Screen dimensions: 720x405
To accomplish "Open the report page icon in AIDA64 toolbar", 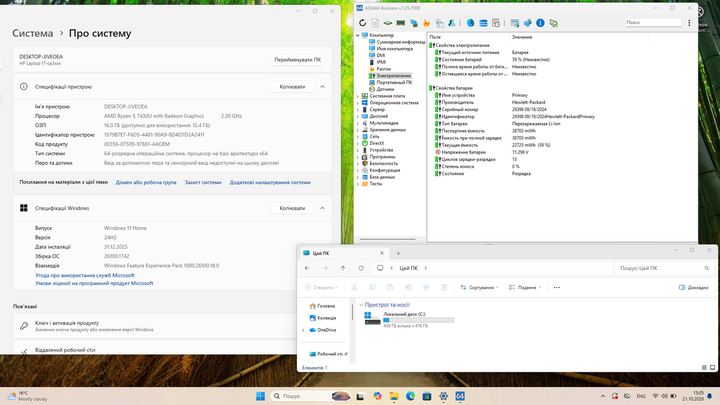I will pos(375,22).
